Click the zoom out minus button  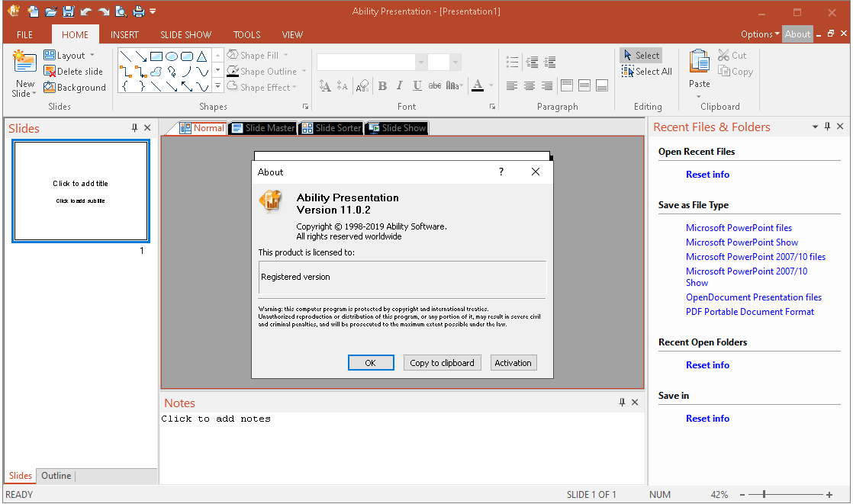[742, 495]
